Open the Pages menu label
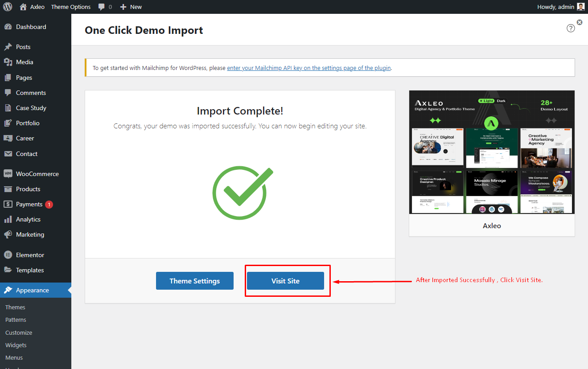The width and height of the screenshot is (588, 369). 24,78
